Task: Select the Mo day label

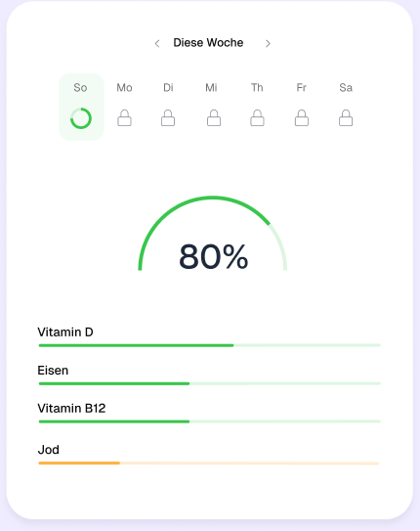Action: (124, 88)
